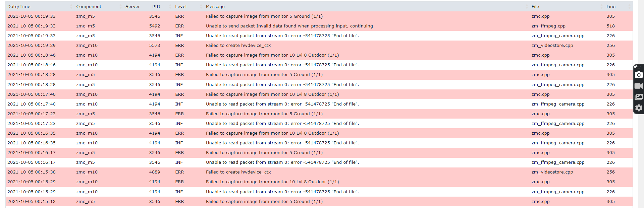Select the PID 5492 cell
Image resolution: width=644 pixels, height=208 pixels.
tap(155, 26)
